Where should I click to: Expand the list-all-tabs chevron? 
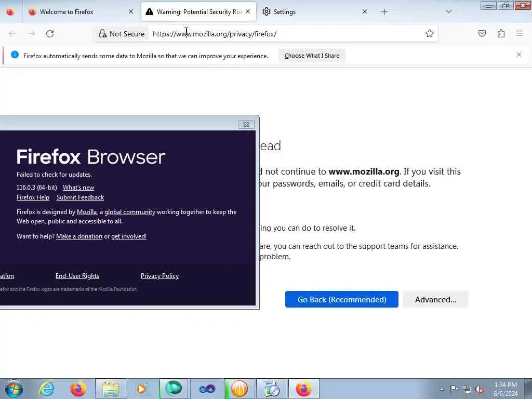tap(449, 12)
